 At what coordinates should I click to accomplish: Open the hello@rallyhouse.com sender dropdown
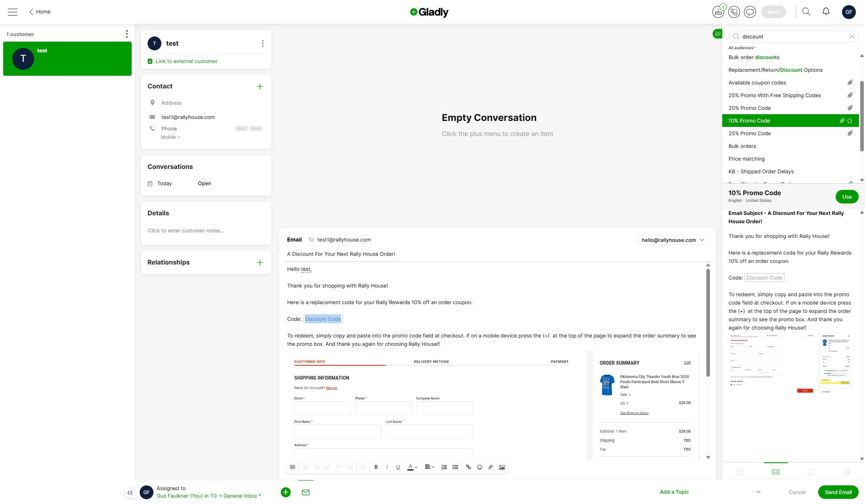[673, 240]
